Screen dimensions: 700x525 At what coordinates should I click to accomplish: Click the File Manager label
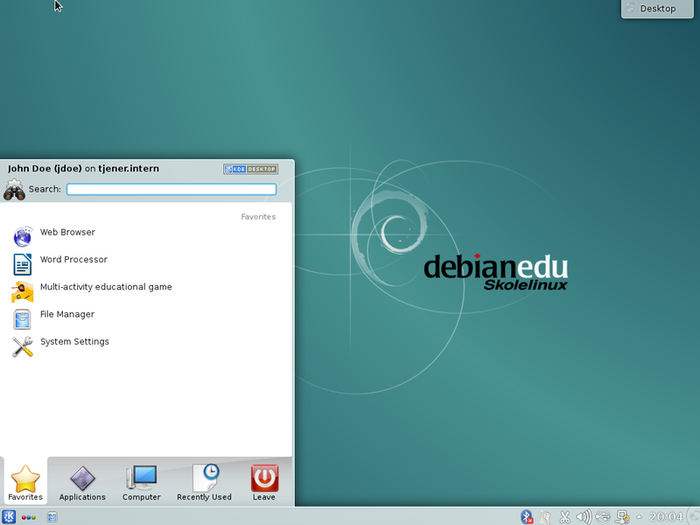pyautogui.click(x=67, y=314)
